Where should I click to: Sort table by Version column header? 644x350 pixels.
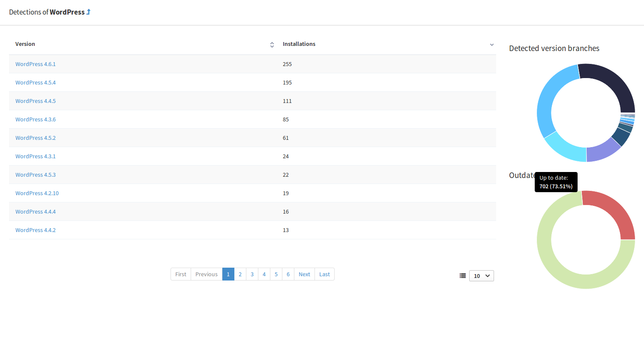25,44
